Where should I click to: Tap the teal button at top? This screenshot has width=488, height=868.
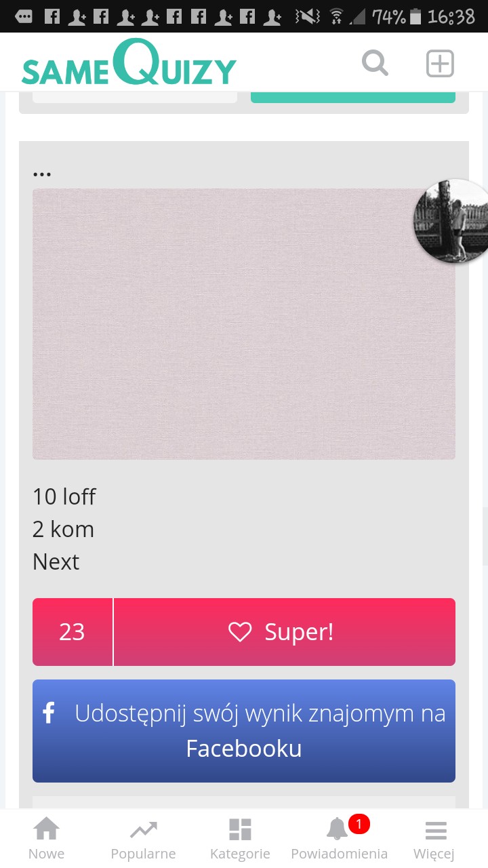(353, 97)
